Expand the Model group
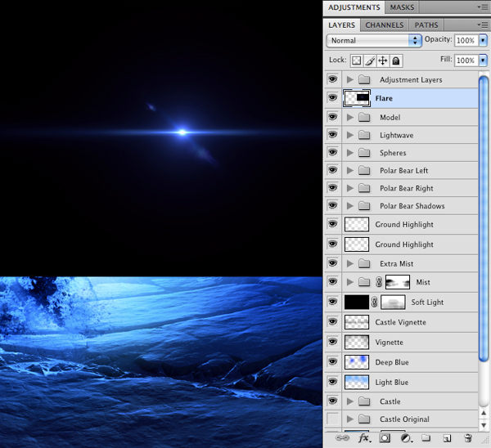Screen dimensions: 491x448 (x=350, y=118)
